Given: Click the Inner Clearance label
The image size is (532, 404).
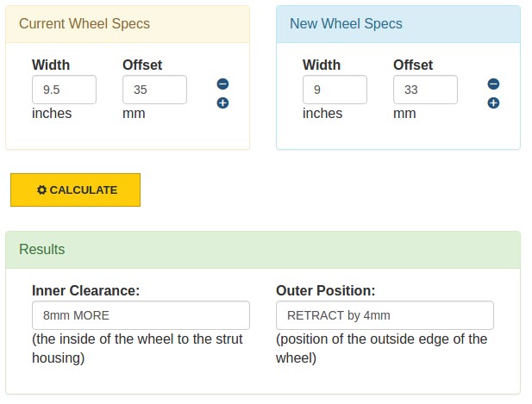Looking at the screenshot, I should [x=86, y=290].
